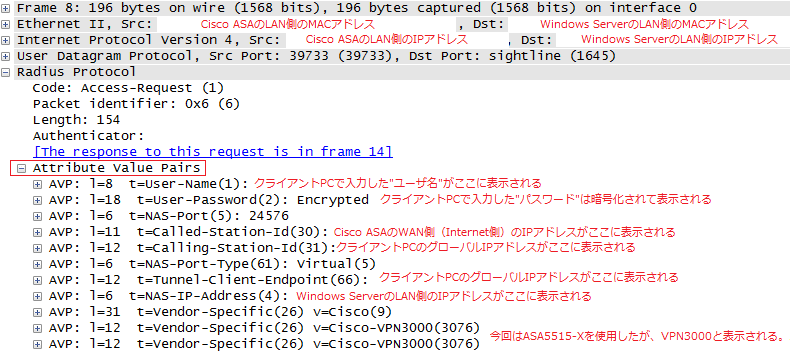Select the Authenticator field line

pos(89,136)
